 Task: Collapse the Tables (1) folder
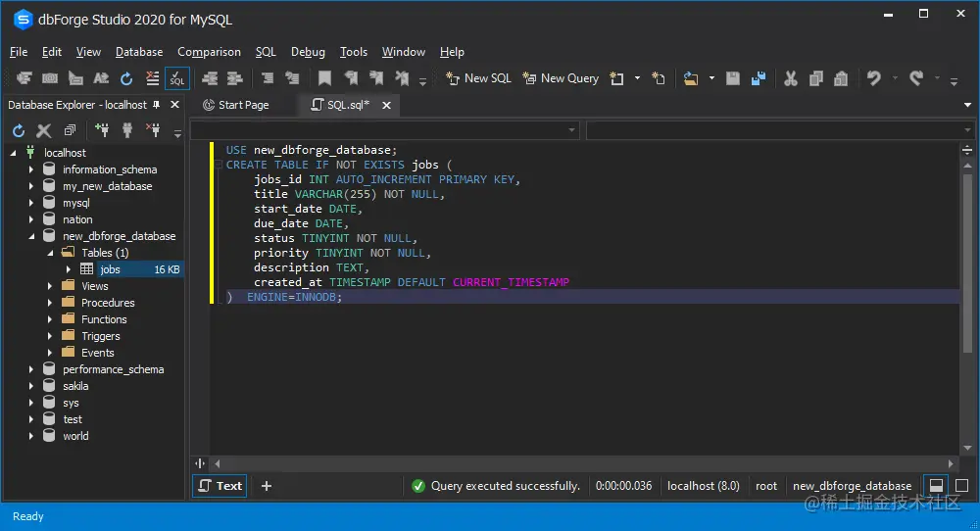click(x=51, y=253)
